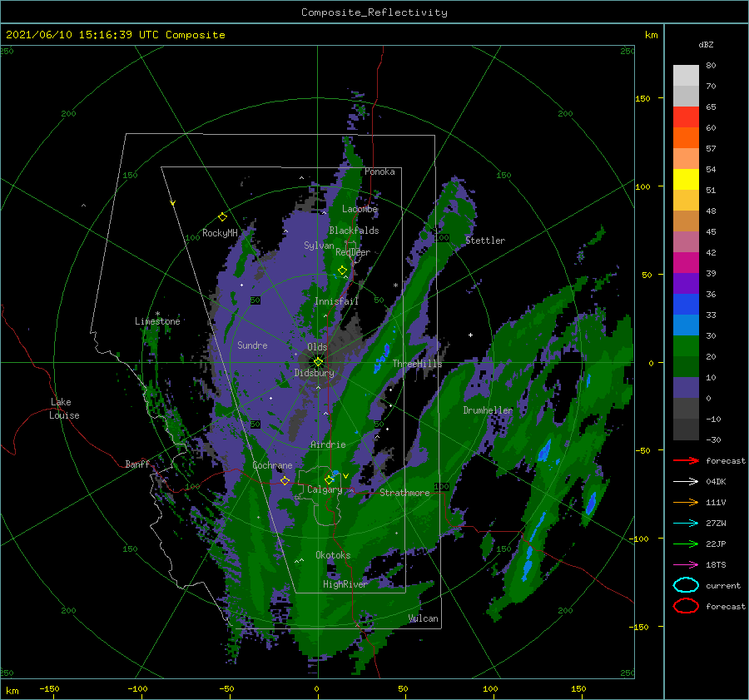Click the light gray 80-70 dBZ swatch

pos(686,76)
